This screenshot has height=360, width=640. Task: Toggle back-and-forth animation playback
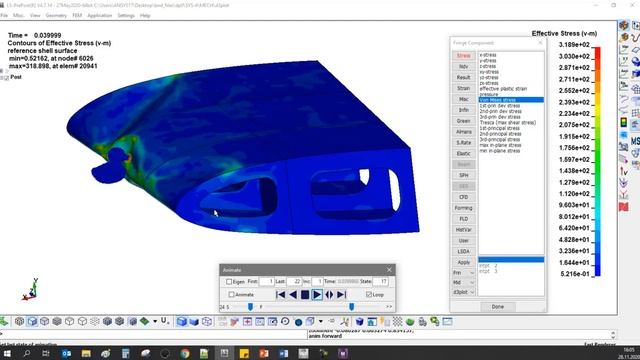click(x=329, y=295)
